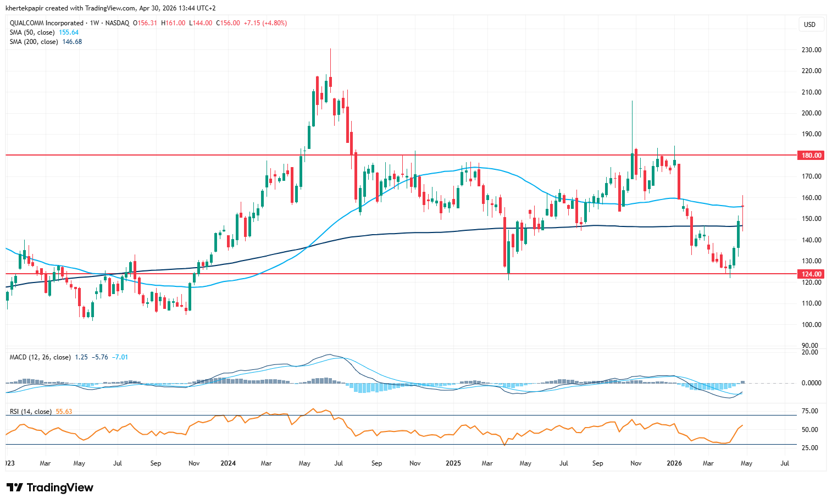This screenshot has height=504, width=832.
Task: Select the 180.00 red price label
Action: (811, 156)
